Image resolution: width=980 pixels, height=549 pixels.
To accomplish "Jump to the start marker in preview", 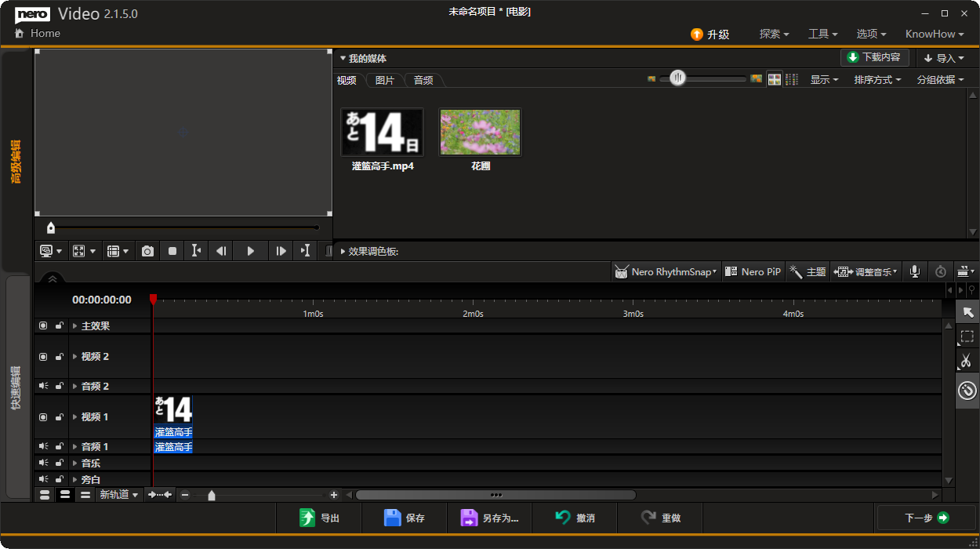I will pos(196,251).
